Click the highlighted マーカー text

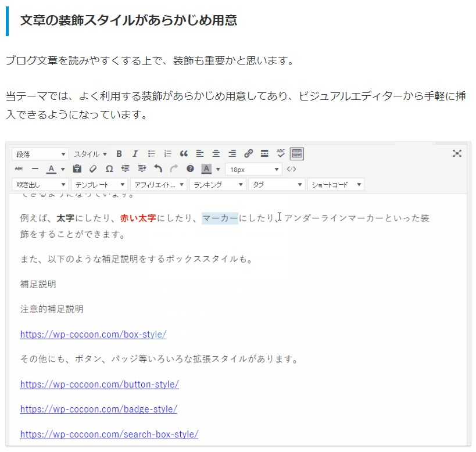pyautogui.click(x=220, y=218)
